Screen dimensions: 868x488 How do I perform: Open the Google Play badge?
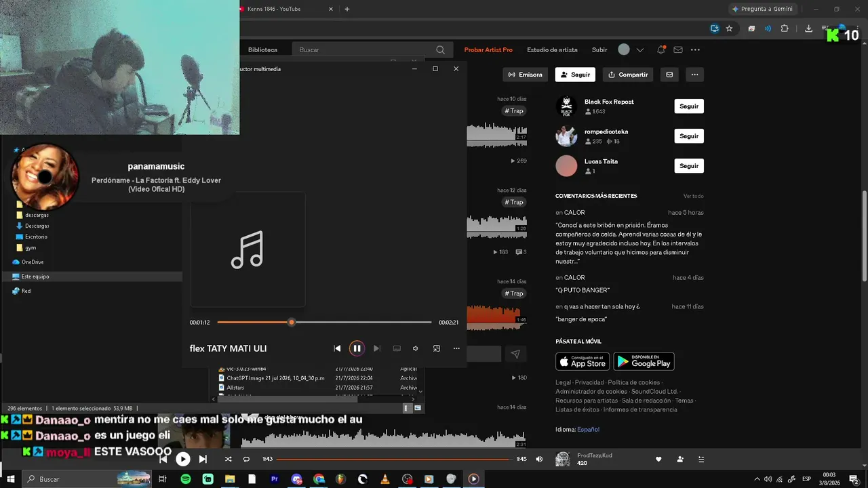[x=644, y=361]
